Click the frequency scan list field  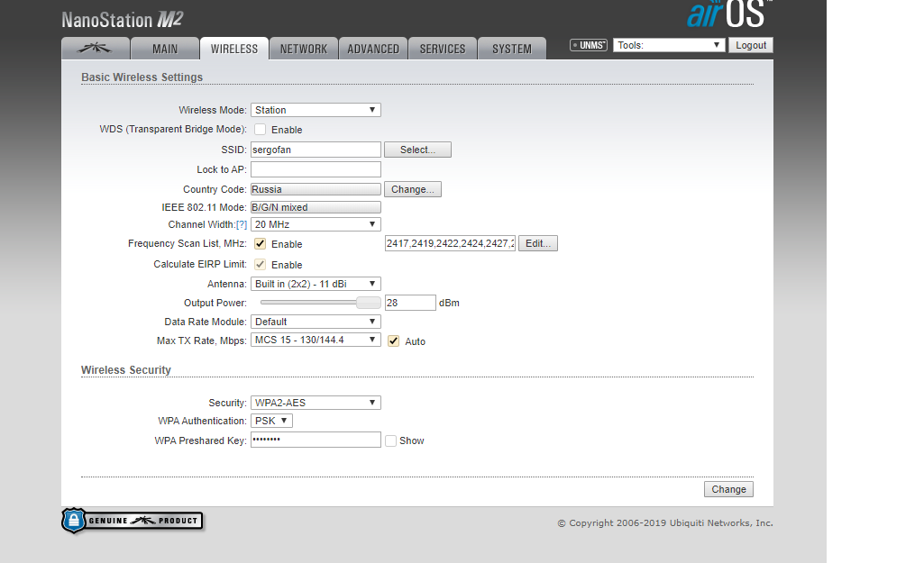pyautogui.click(x=450, y=243)
